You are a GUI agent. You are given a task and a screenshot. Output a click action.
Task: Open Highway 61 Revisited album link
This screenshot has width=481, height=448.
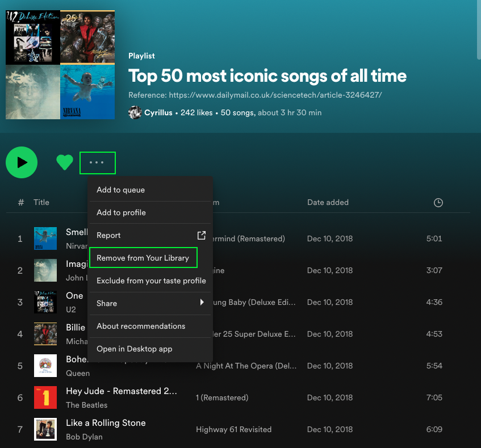pyautogui.click(x=233, y=429)
